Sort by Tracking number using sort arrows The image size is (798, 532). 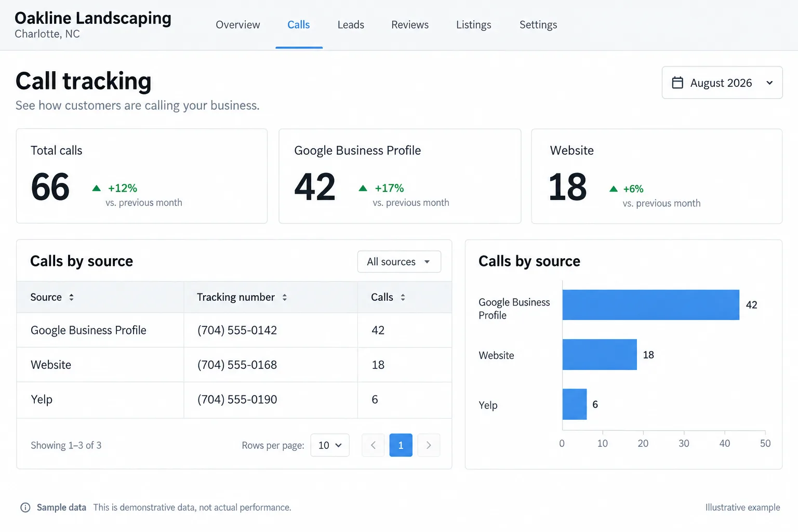[285, 297]
